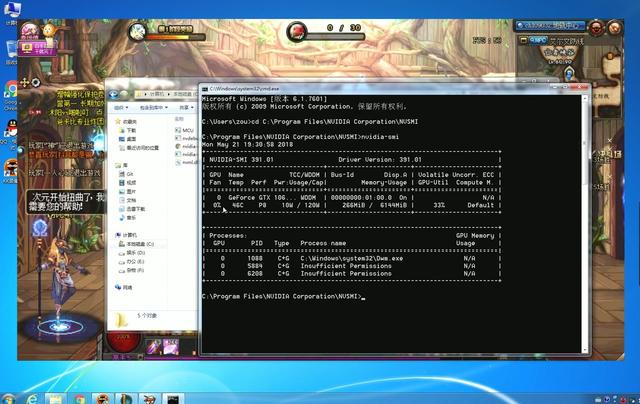Click the 名称 Name column header
The width and height of the screenshot is (640, 404).
179,119
